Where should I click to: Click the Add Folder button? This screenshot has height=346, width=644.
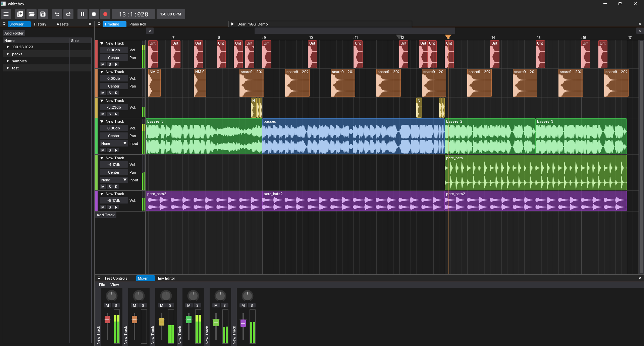(14, 33)
